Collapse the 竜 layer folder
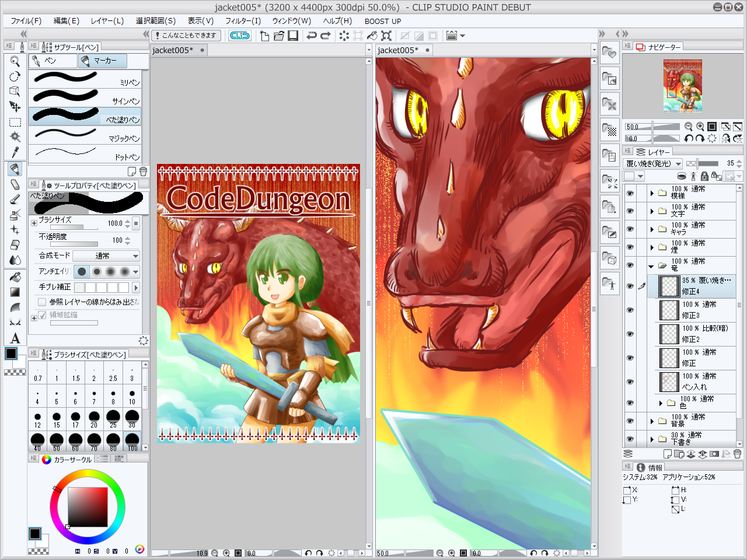 (652, 265)
